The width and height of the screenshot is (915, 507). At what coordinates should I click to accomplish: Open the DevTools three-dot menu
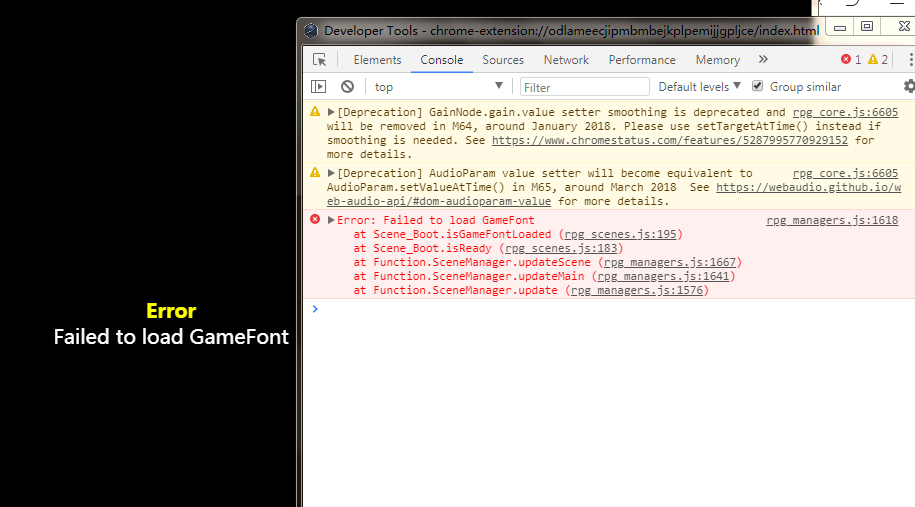(x=910, y=60)
